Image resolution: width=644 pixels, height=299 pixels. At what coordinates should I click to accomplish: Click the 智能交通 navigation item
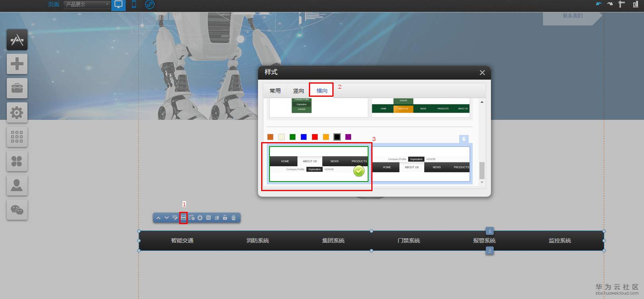[182, 240]
